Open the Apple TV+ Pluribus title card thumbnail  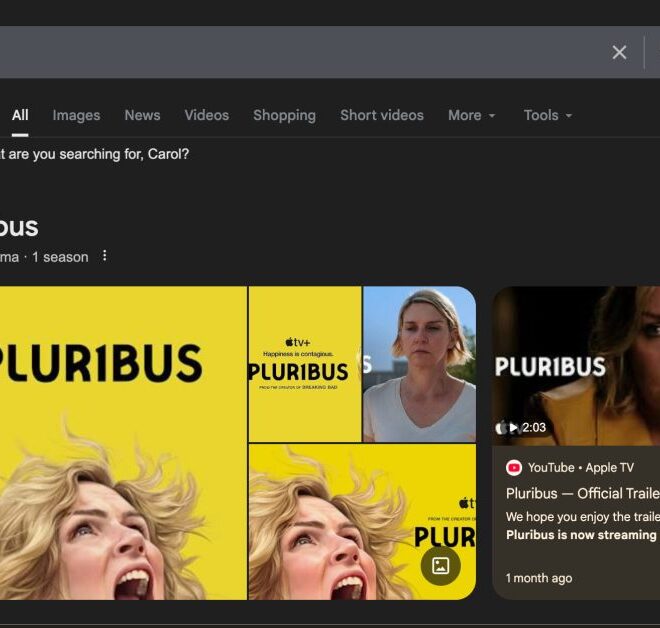[x=305, y=364]
